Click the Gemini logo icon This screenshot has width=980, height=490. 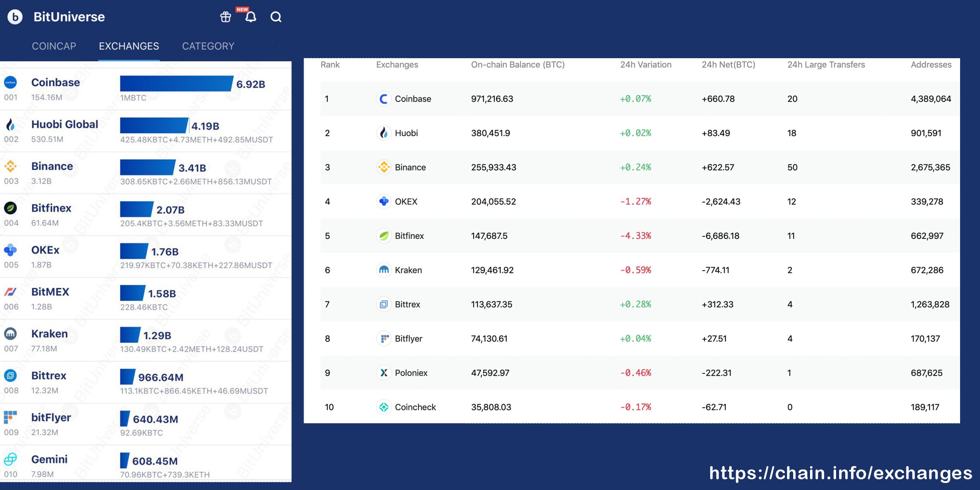click(10, 459)
